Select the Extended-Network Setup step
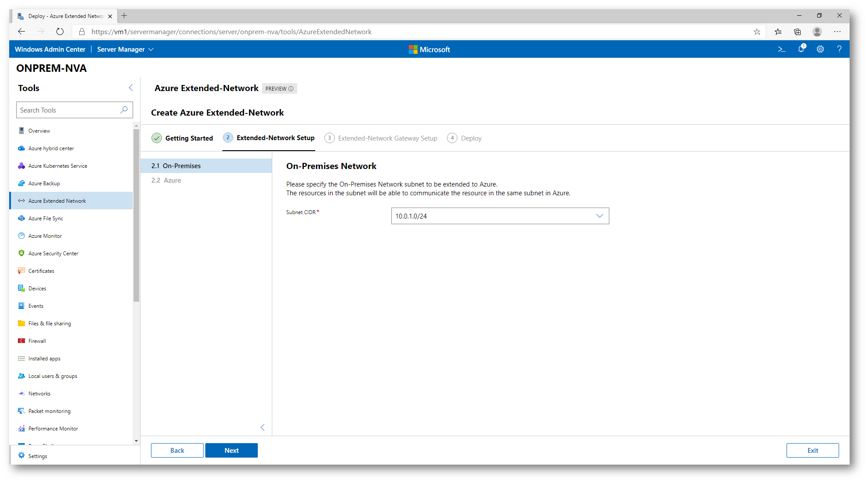This screenshot has height=483, width=868. (269, 138)
